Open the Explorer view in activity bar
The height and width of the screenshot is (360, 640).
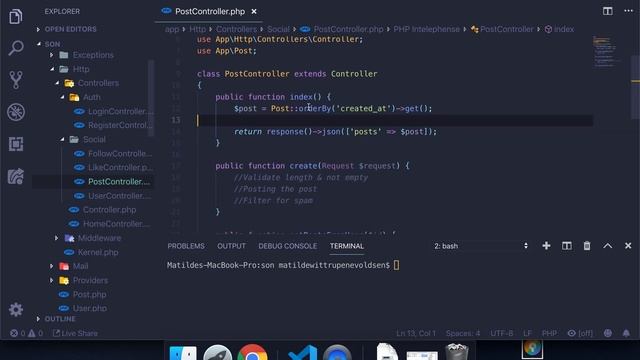(16, 16)
